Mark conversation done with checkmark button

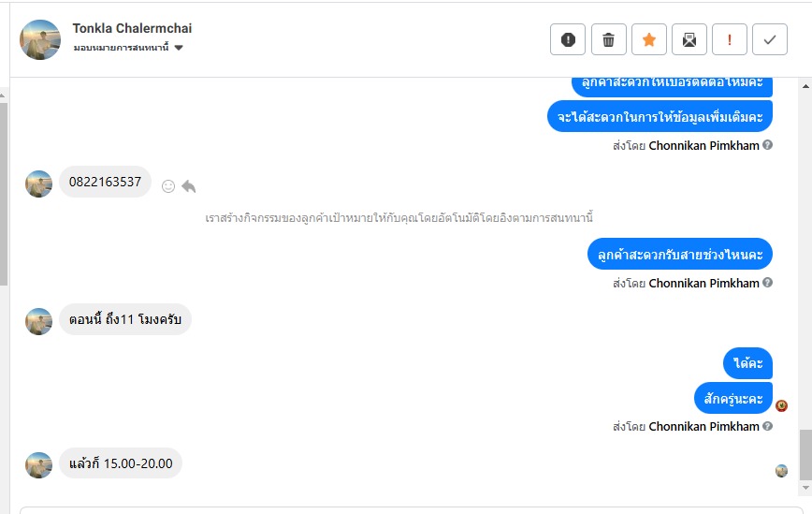click(x=770, y=39)
